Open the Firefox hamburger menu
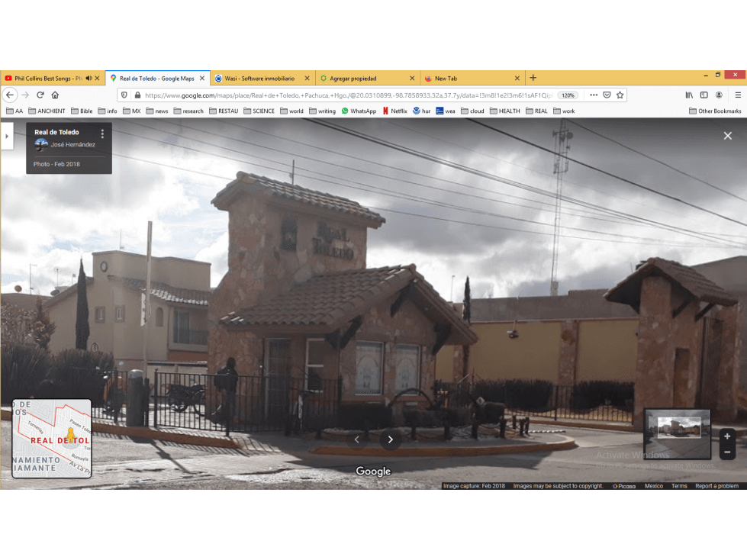 coord(738,95)
